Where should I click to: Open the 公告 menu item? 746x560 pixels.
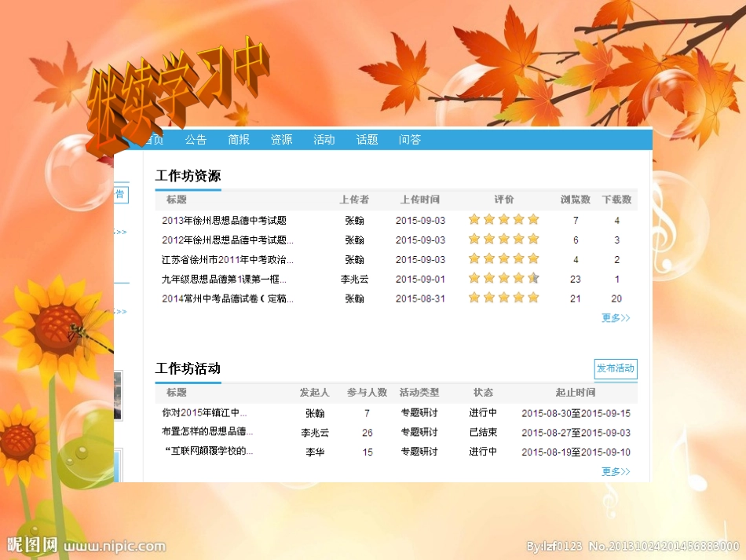click(196, 139)
